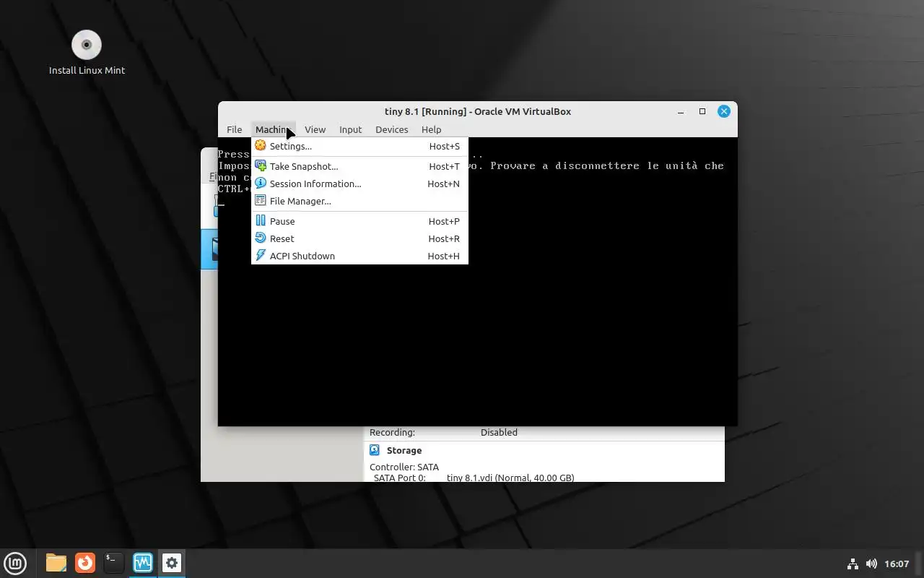Minimize the tiny 8.1 VM window
Image resolution: width=924 pixels, height=578 pixels.
(680, 111)
